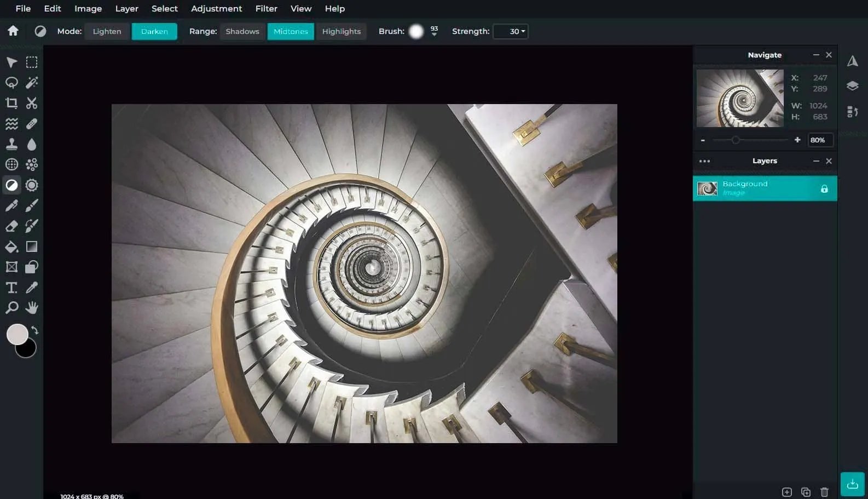Select the Magic Wand tool
The width and height of the screenshot is (868, 499).
32,83
